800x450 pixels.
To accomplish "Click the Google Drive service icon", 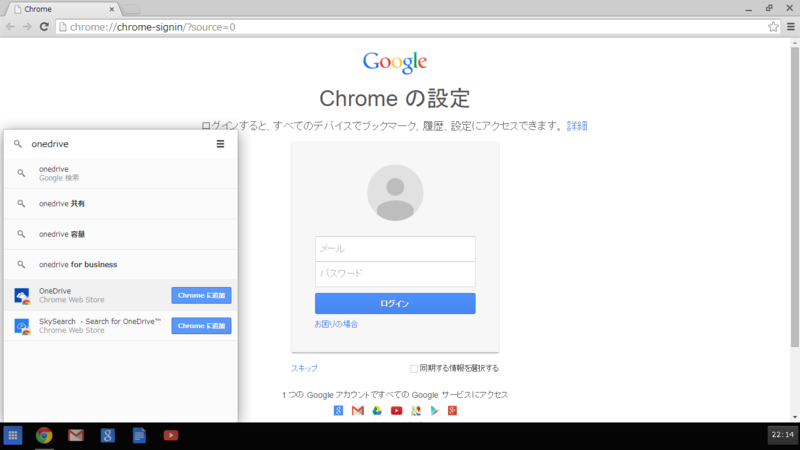I will (x=377, y=410).
